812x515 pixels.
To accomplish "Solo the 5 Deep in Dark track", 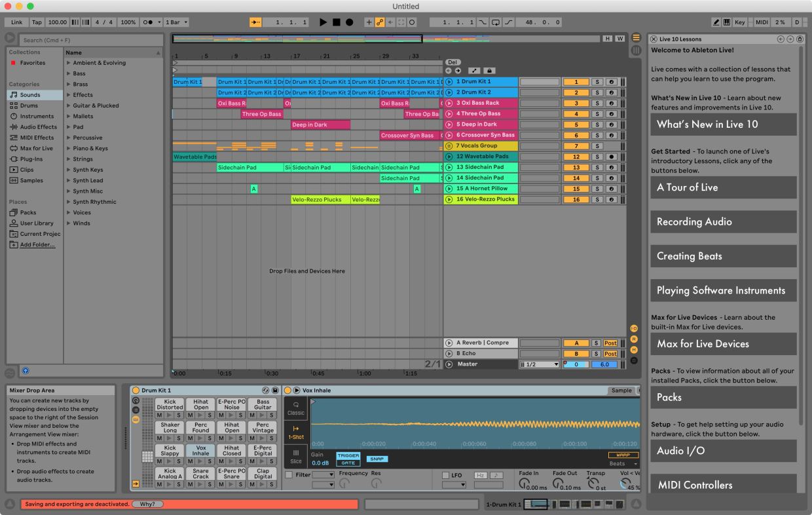I will (x=597, y=124).
